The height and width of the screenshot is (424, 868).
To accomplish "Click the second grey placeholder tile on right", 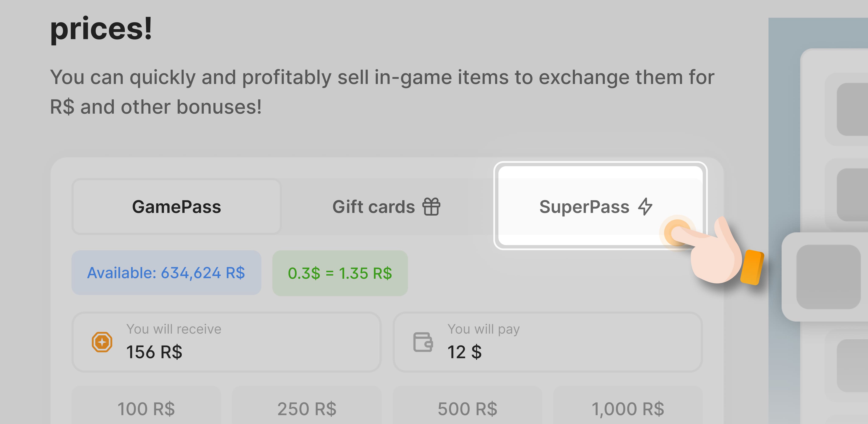I will click(853, 195).
